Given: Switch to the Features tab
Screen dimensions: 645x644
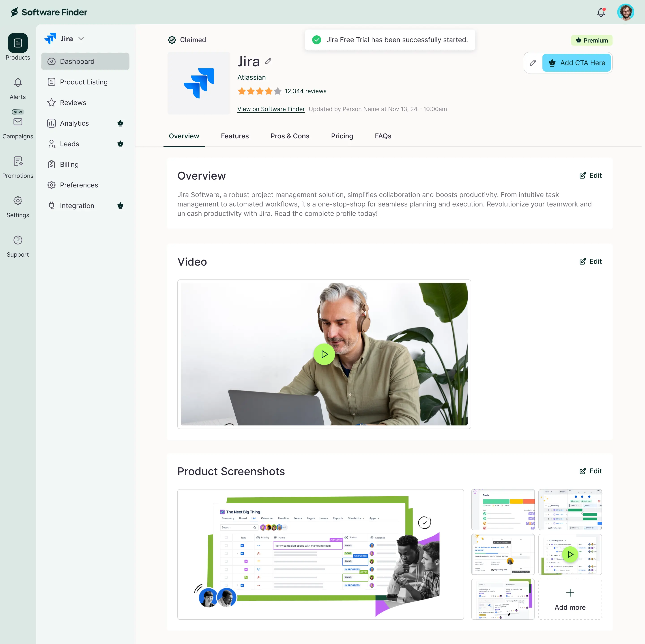Looking at the screenshot, I should (235, 136).
